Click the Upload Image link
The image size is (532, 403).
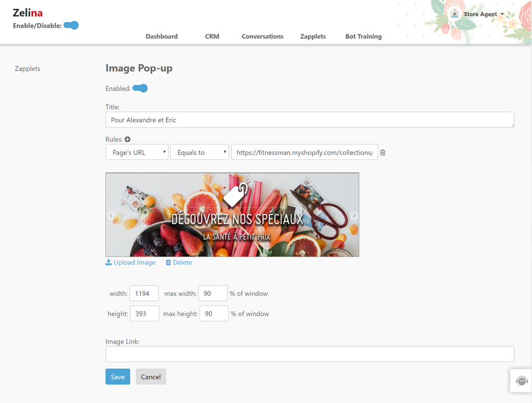coord(131,262)
